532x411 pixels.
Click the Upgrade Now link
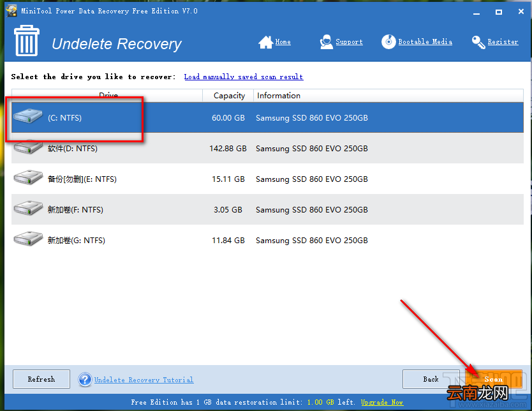tap(382, 402)
